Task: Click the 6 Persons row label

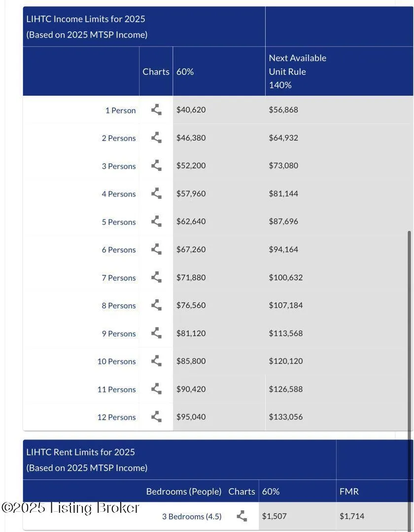Action: (118, 250)
